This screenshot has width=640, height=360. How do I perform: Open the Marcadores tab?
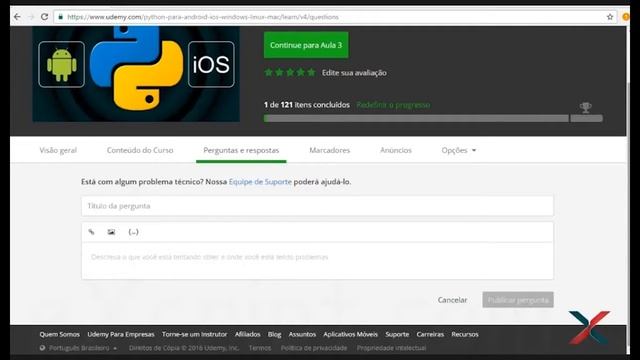330,150
